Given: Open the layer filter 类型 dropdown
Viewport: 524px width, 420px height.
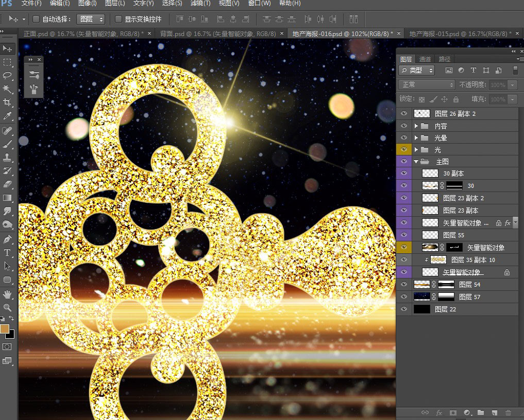Looking at the screenshot, I should coord(416,70).
